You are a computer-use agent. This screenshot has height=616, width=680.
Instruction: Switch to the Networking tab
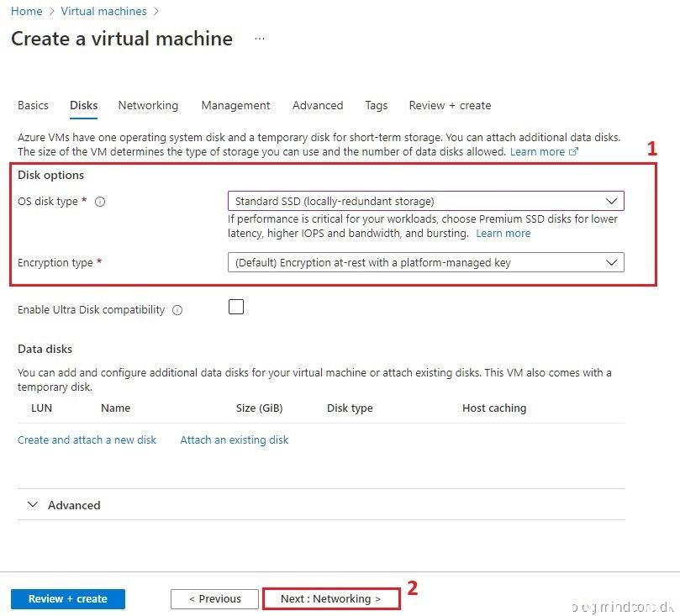click(x=148, y=105)
